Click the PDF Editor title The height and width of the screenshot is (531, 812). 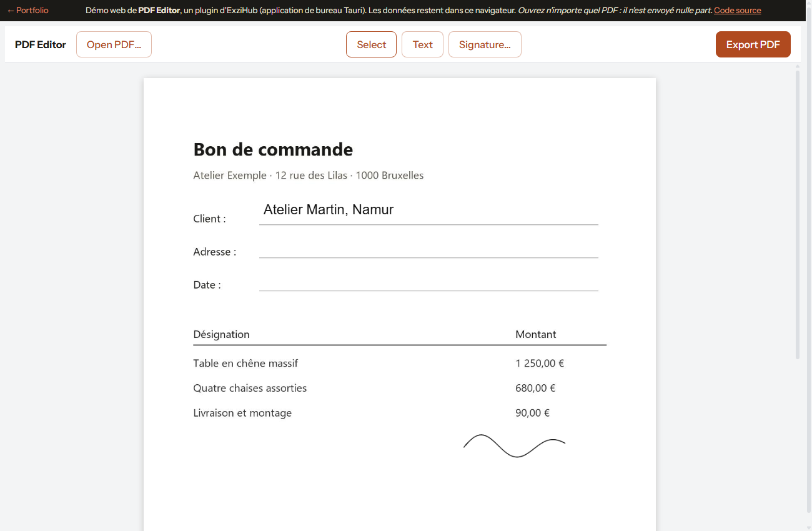point(41,44)
